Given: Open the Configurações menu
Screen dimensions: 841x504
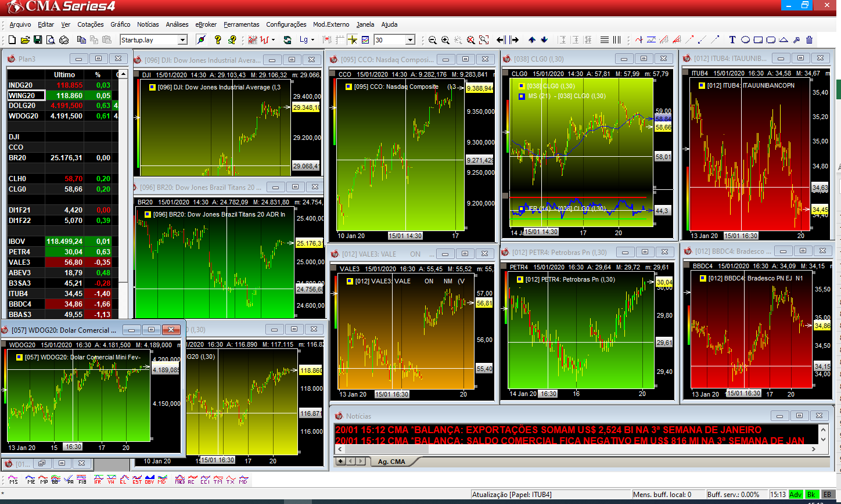Looking at the screenshot, I should (x=286, y=24).
